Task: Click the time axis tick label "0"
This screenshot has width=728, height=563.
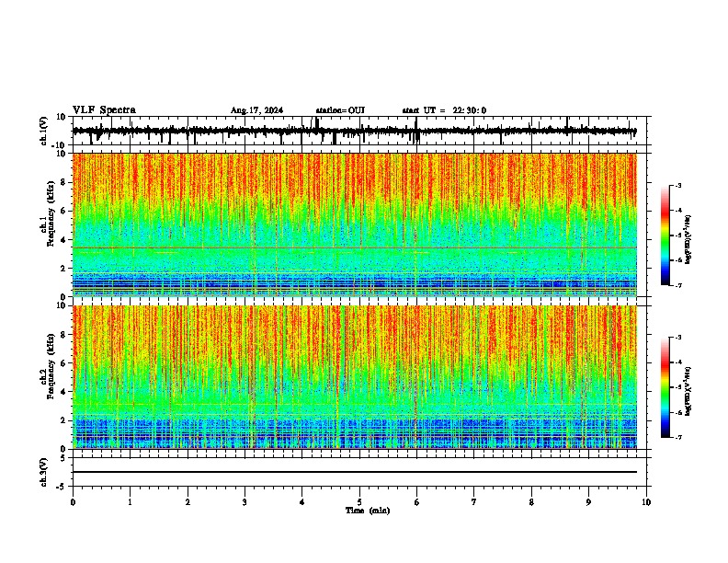Action: click(x=73, y=502)
